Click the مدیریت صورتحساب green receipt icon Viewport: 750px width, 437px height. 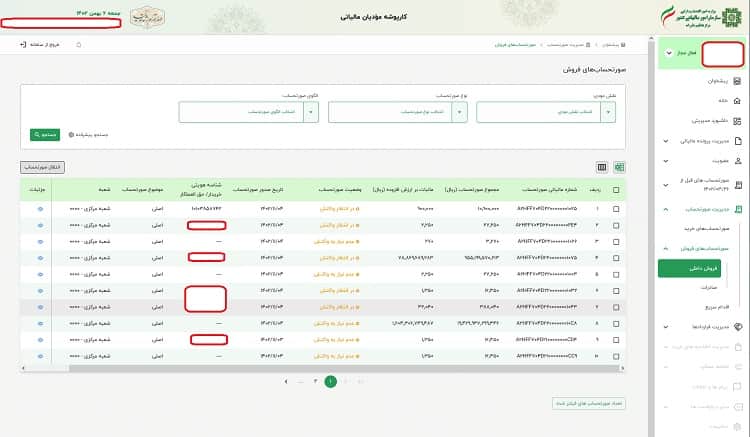739,209
